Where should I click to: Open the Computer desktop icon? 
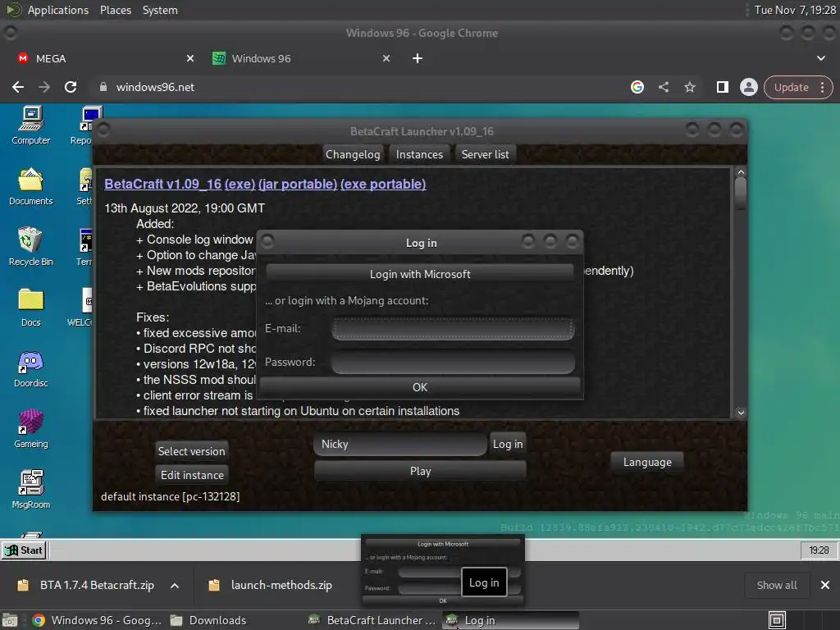tap(31, 126)
